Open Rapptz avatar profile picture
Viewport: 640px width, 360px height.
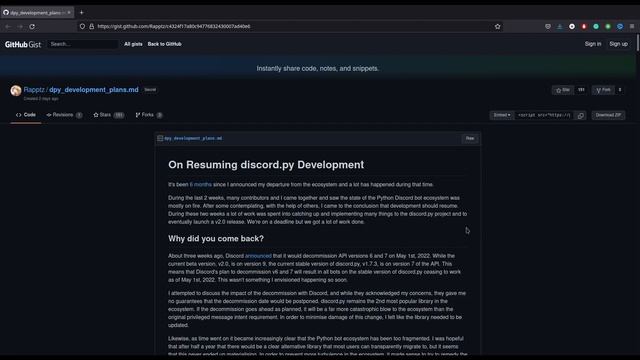(16, 90)
